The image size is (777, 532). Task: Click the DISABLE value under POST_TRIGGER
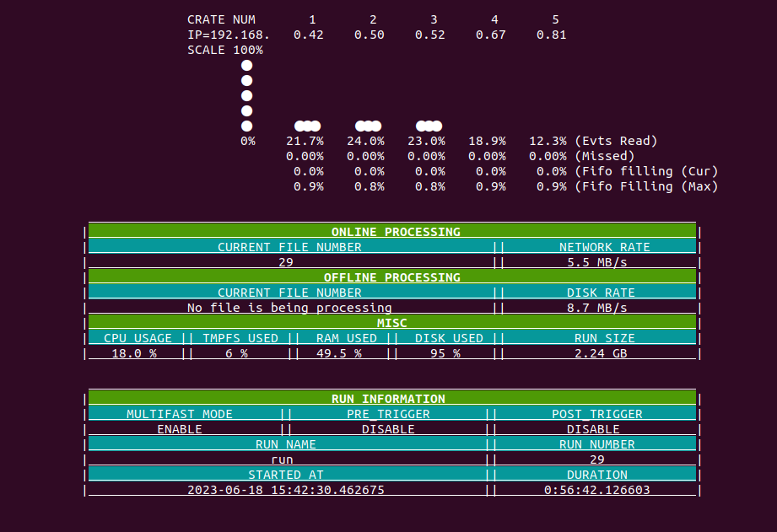[597, 429]
